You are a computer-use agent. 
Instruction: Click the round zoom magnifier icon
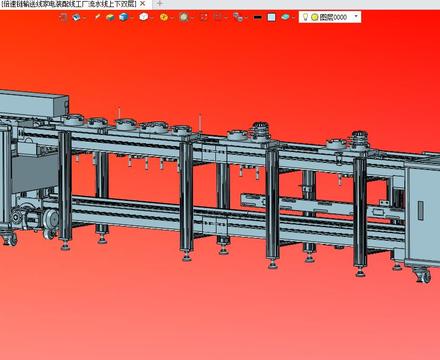pyautogui.click(x=184, y=17)
